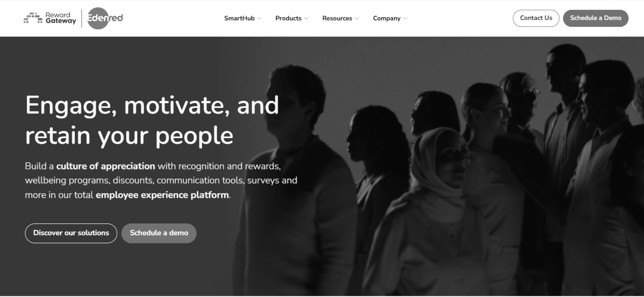Expand the chevron next to Resources
The width and height of the screenshot is (644, 297).
357,18
